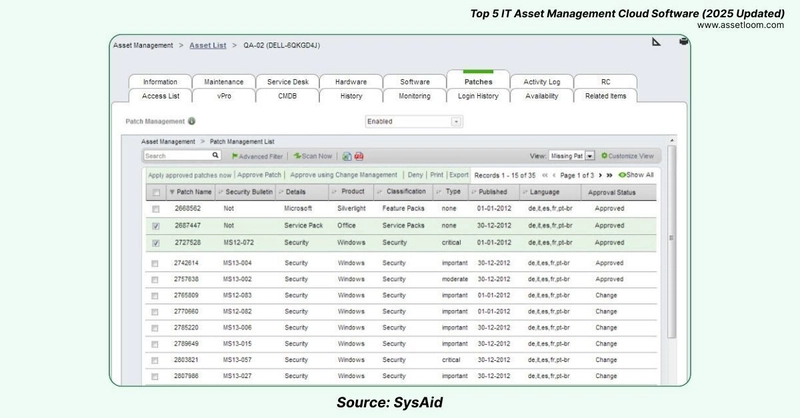Go to the next page of records
The width and height of the screenshot is (800, 418).
(600, 175)
